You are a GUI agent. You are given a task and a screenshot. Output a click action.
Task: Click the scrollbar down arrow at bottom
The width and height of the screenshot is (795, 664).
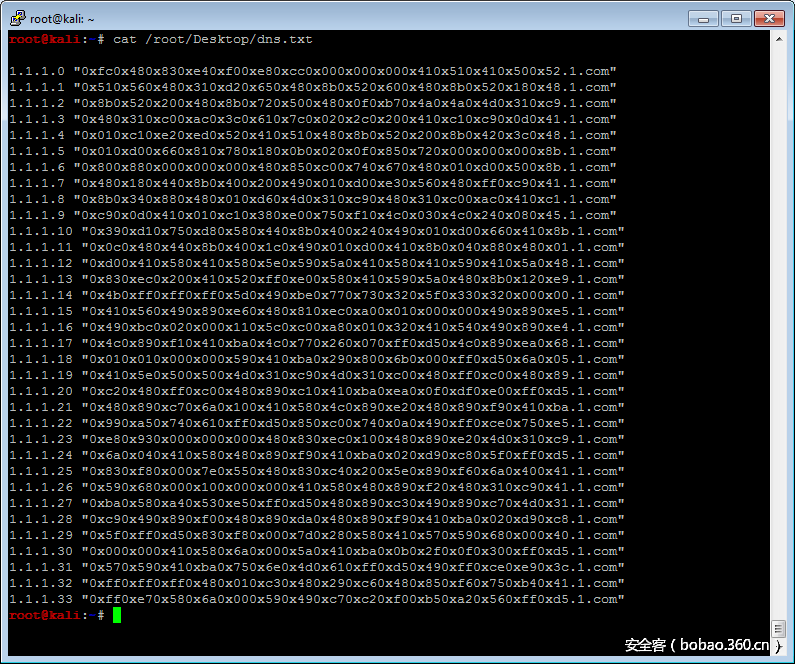tap(779, 646)
